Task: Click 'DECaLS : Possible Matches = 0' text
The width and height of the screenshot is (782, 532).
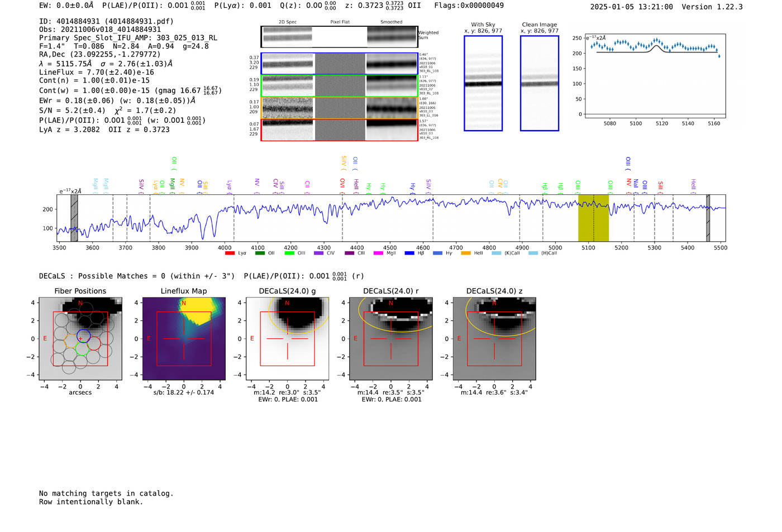Action: 102,276
